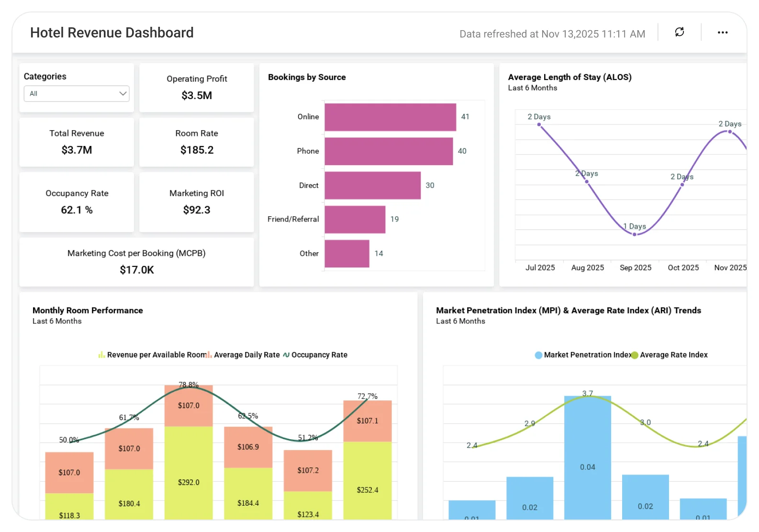The height and width of the screenshot is (532, 759).
Task: Click the $107.1 orange bar segment
Action: point(368,421)
